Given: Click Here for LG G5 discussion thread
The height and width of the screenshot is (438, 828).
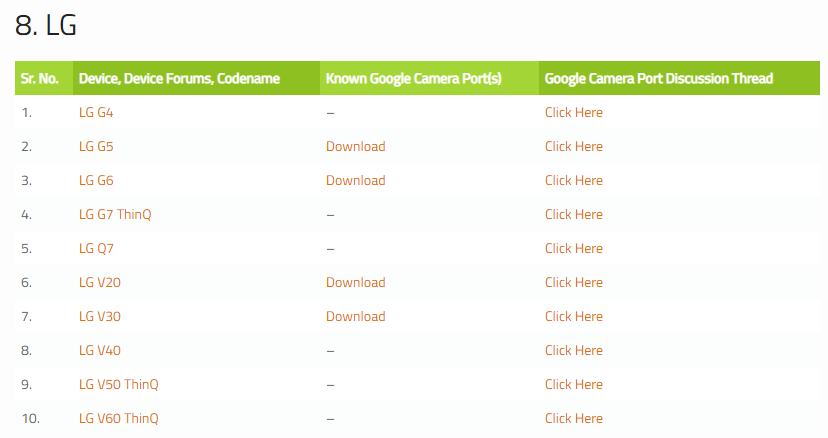Looking at the screenshot, I should pyautogui.click(x=573, y=146).
